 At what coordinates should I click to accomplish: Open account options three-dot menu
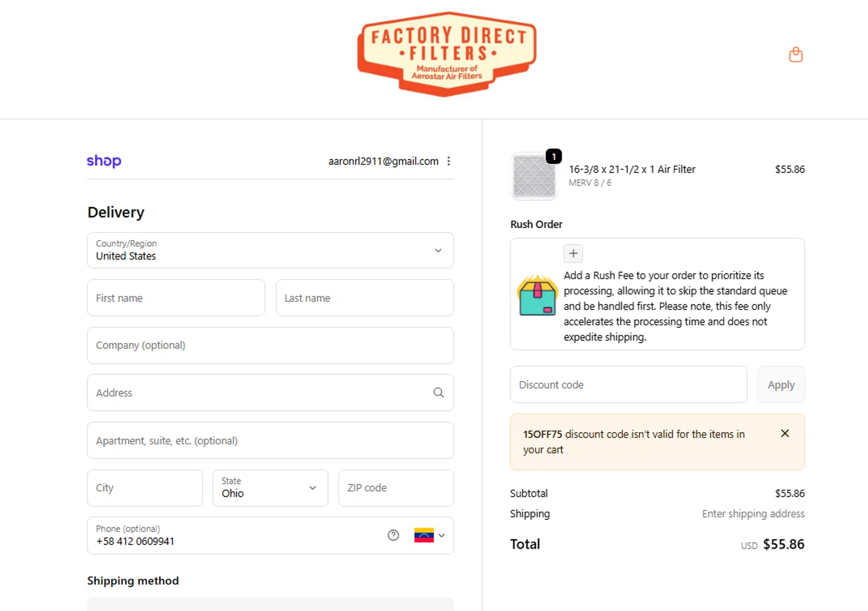(x=448, y=161)
